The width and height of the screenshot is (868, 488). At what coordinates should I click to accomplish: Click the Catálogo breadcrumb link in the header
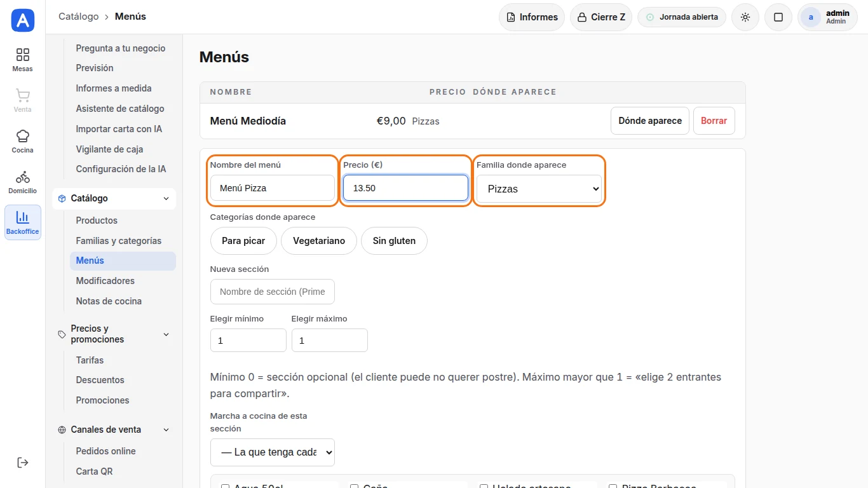click(x=79, y=17)
